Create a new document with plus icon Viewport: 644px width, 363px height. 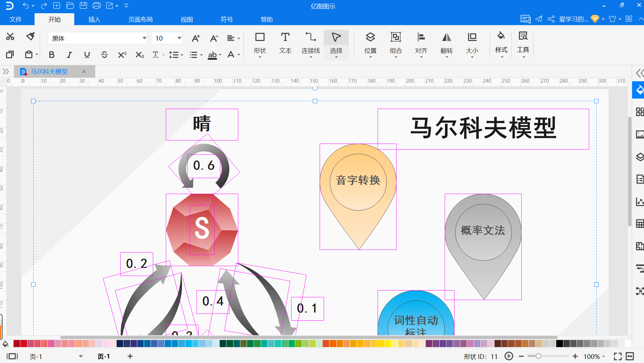[57, 5]
